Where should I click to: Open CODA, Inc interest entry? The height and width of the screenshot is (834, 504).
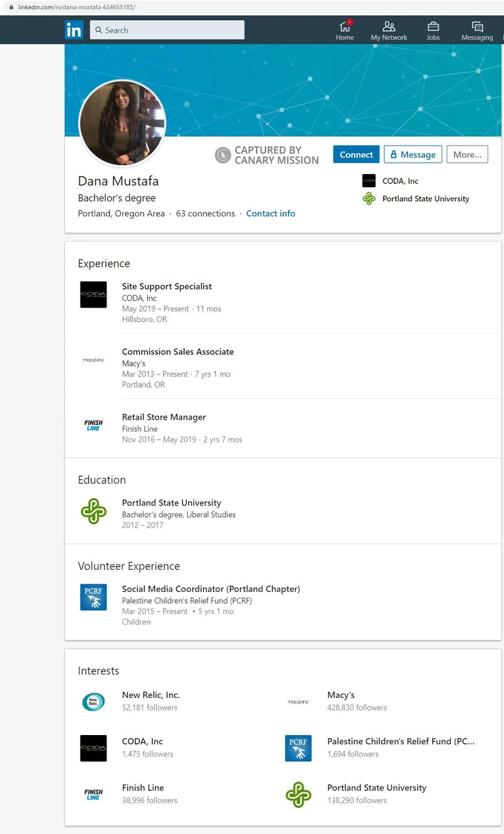(x=142, y=741)
